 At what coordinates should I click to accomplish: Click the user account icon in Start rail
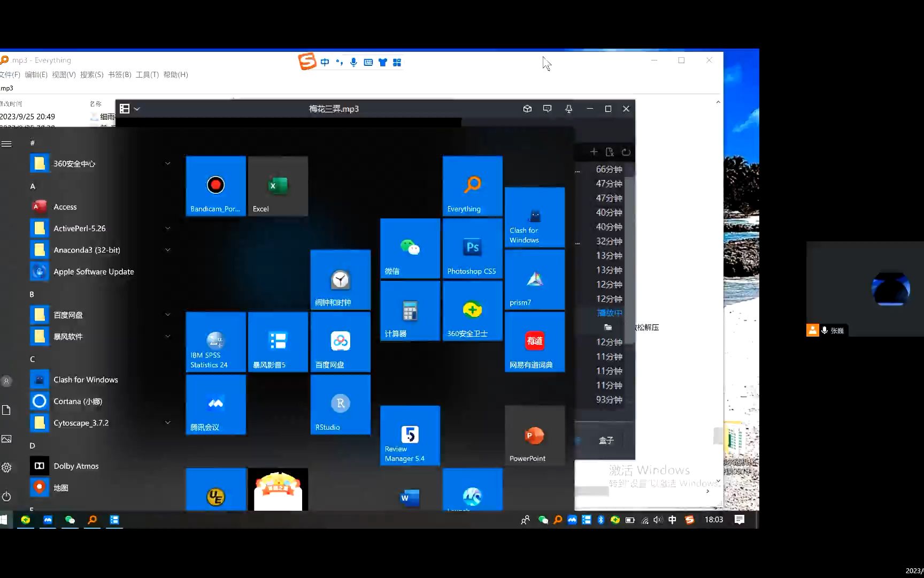[x=6, y=381]
